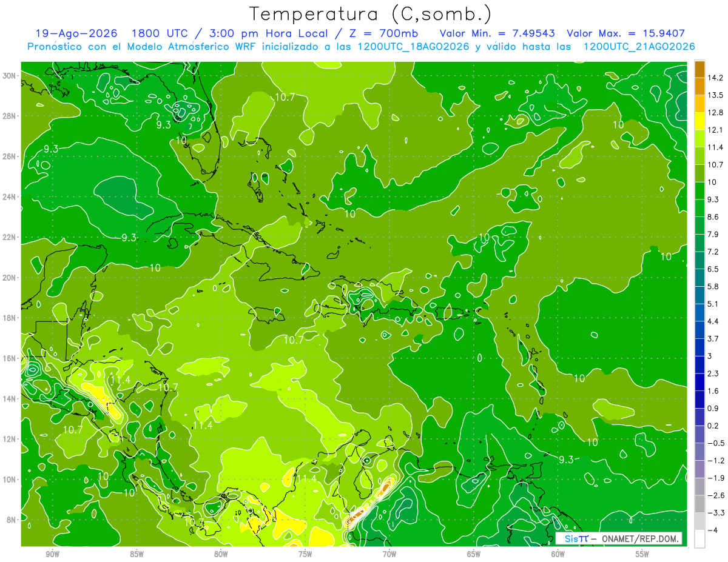Click the '-3.3' label on the color scale
Viewport: 728px width, 562px height.
click(x=715, y=513)
